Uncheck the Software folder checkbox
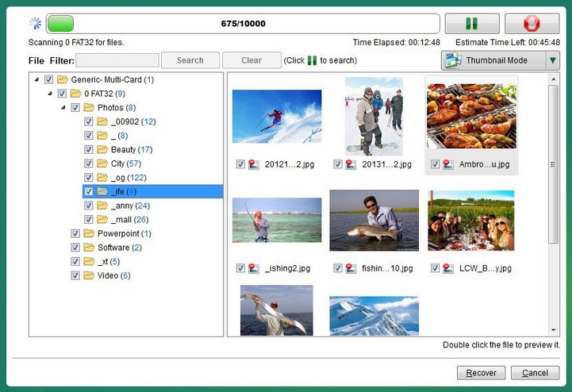 [75, 248]
